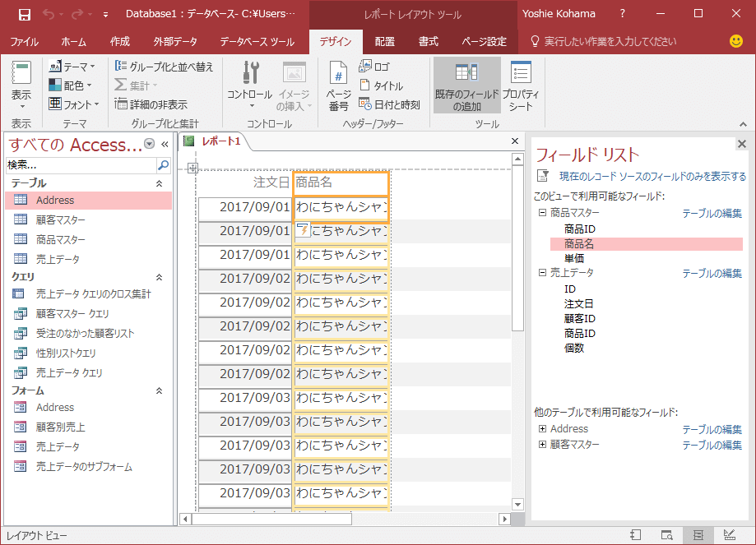Switch to the 配置 tab
Image resolution: width=756 pixels, height=545 pixels.
(x=384, y=42)
